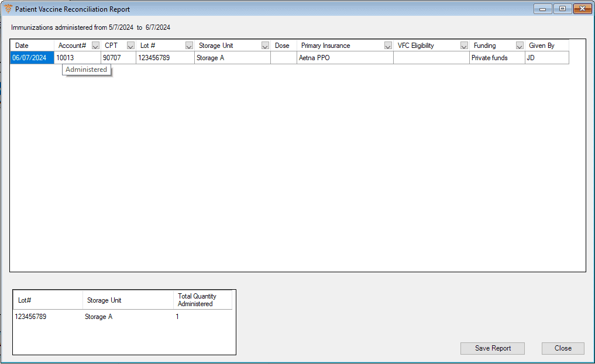Select the account number cell 10013
Screen dimensions: 595x364
pyautogui.click(x=77, y=58)
